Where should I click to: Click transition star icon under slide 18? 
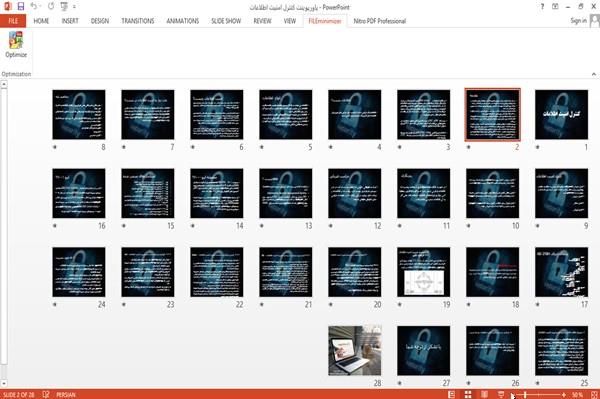(x=469, y=305)
